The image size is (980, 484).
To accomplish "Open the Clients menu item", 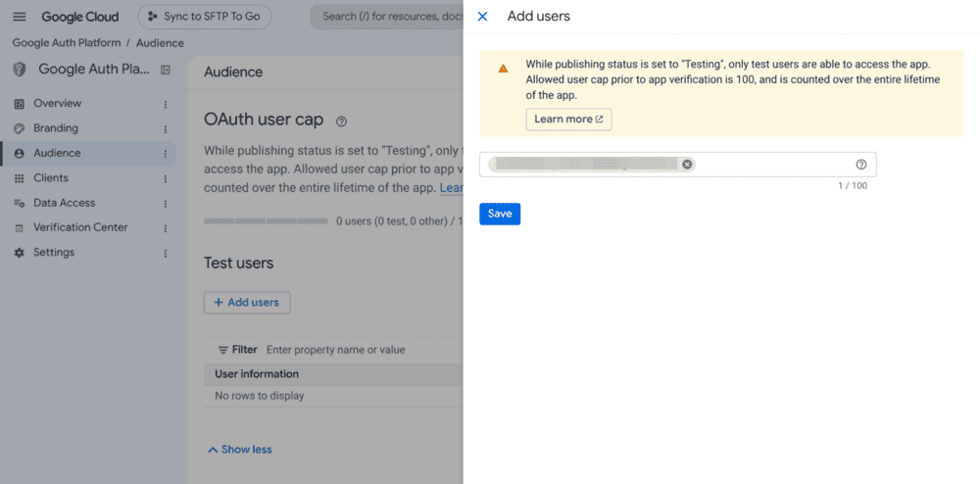I will [x=51, y=178].
